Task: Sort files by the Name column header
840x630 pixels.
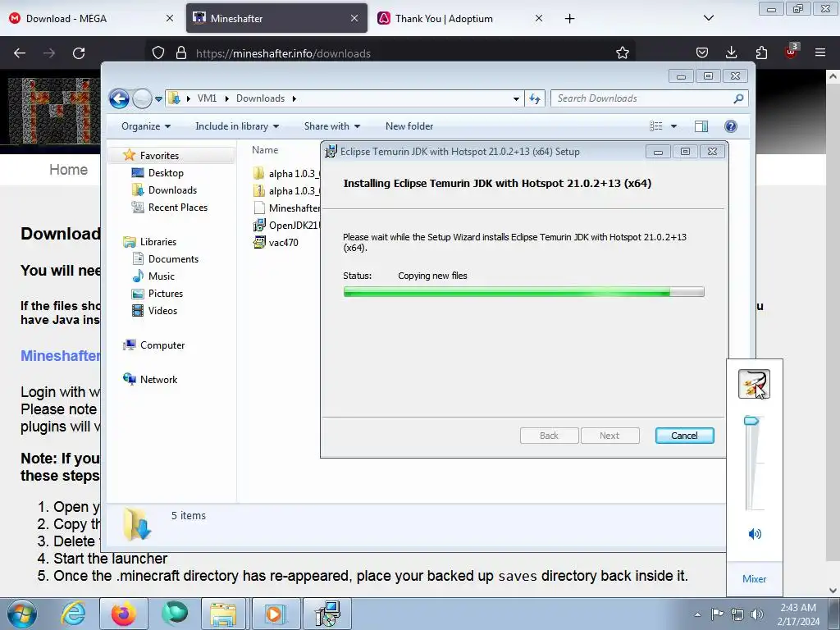Action: click(x=265, y=151)
